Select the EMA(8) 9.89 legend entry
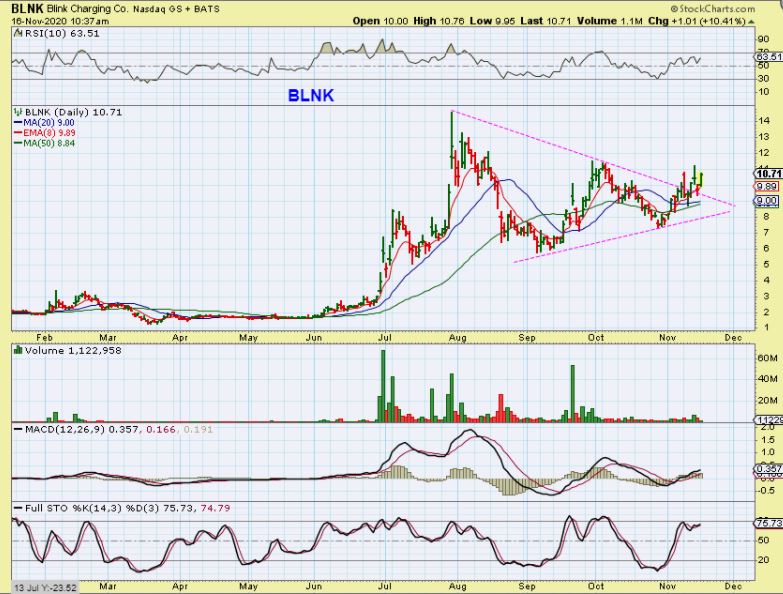The width and height of the screenshot is (783, 594). [44, 133]
